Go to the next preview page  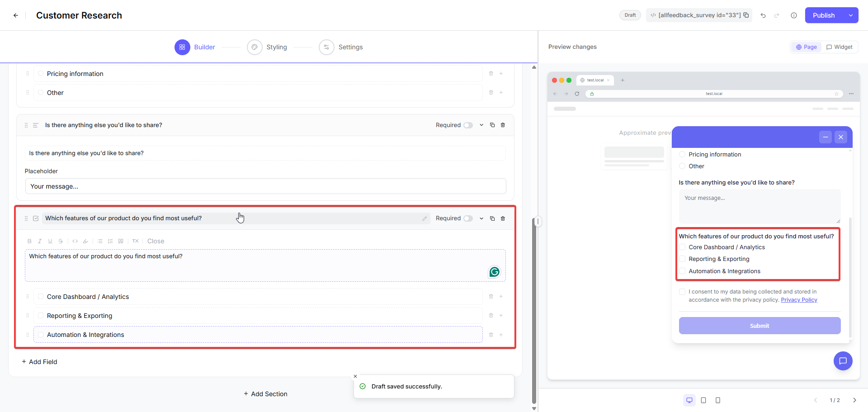854,400
